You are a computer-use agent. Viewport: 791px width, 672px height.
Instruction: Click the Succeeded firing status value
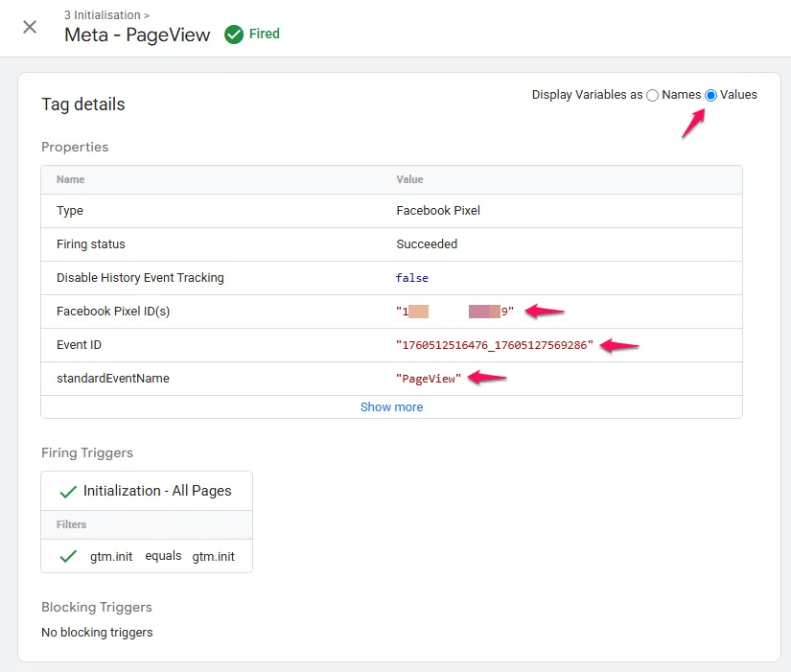[x=427, y=244]
